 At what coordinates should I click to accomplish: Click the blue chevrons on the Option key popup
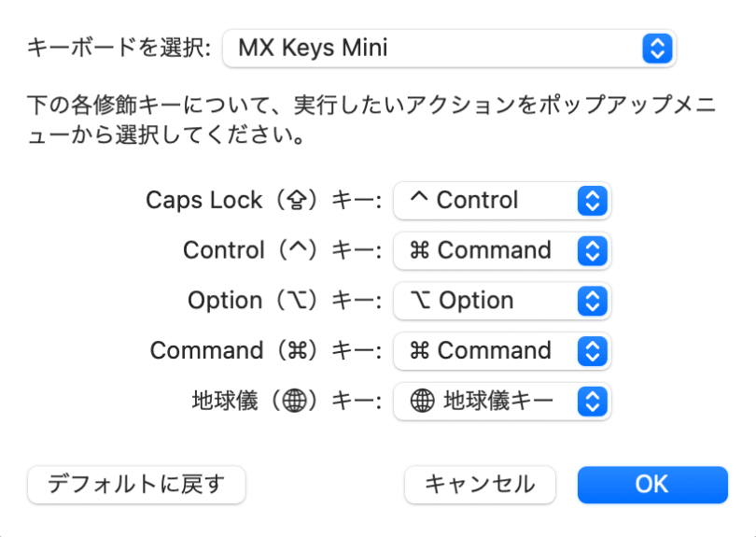(x=593, y=301)
